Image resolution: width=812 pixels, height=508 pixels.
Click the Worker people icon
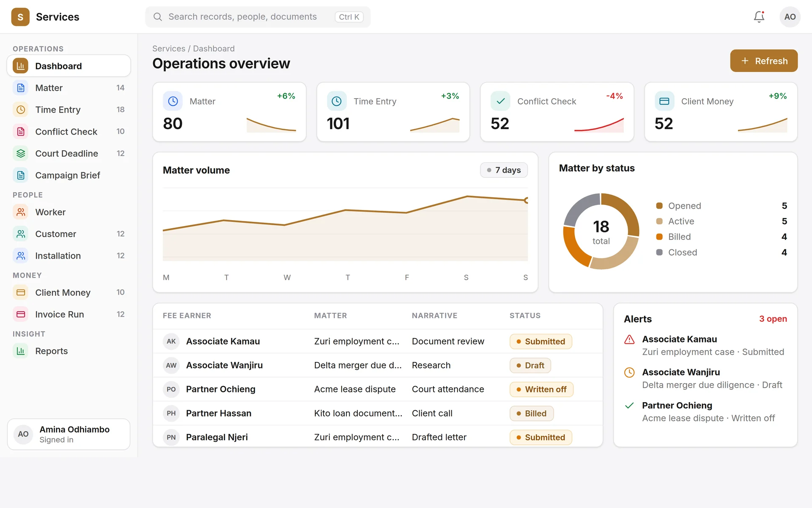pos(20,212)
